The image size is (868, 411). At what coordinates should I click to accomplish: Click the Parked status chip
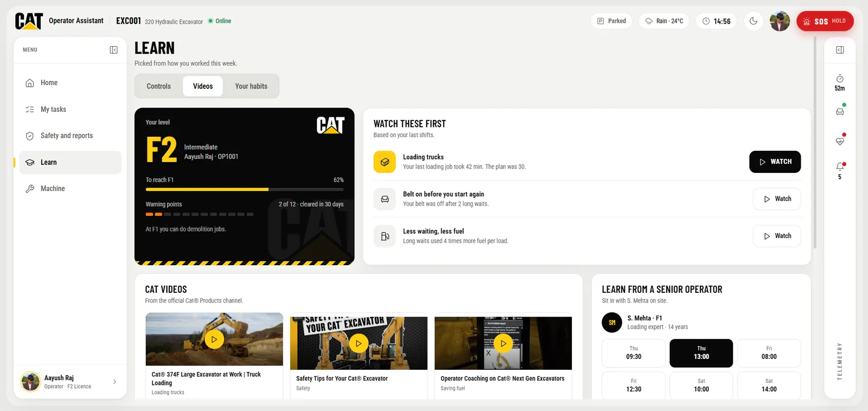611,21
